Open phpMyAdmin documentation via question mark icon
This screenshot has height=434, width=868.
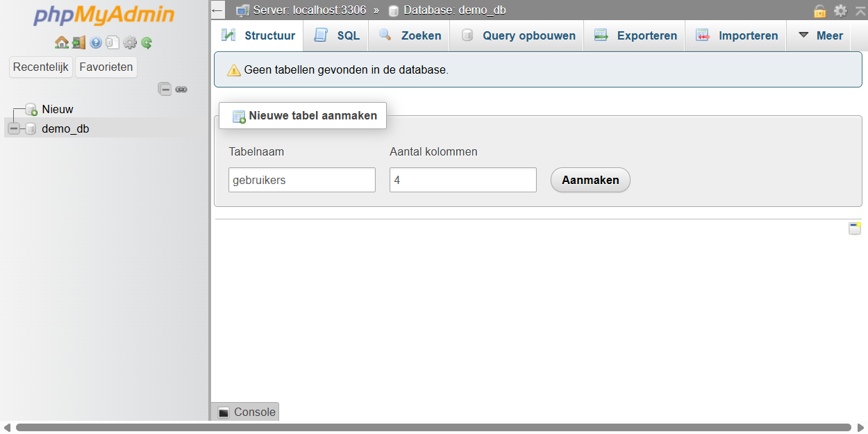[96, 43]
